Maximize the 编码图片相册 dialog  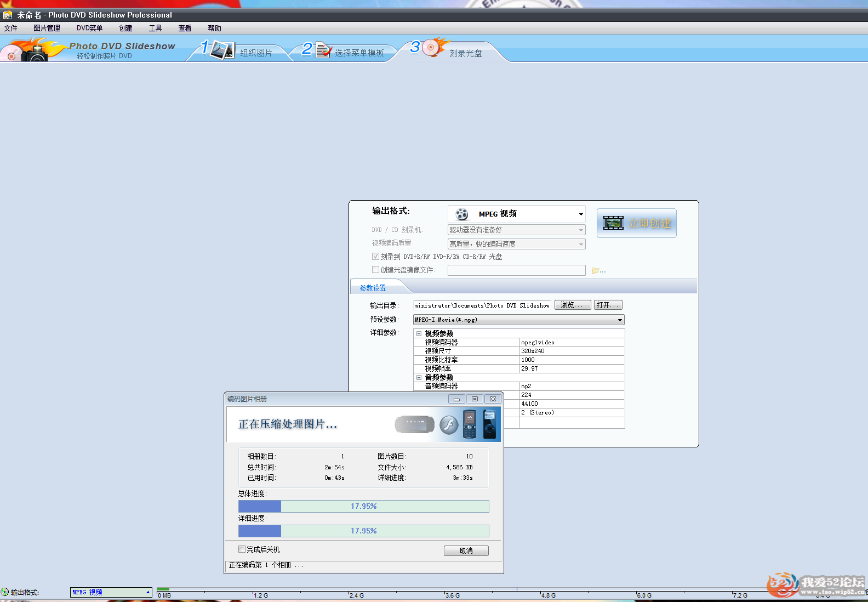tap(475, 399)
